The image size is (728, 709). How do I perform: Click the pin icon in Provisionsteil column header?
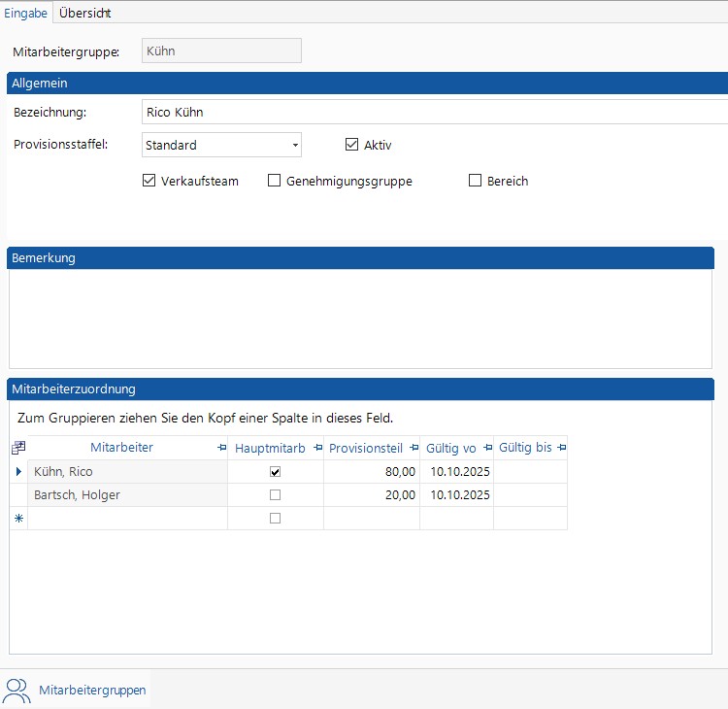[414, 448]
